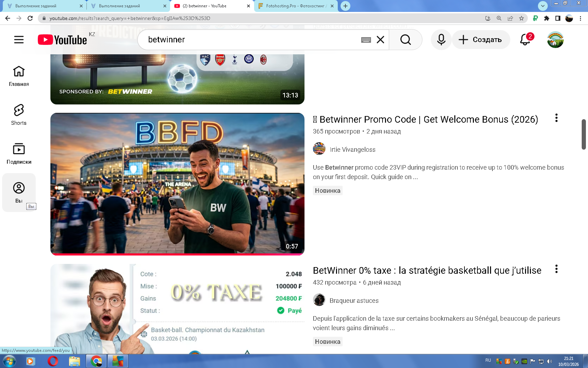
Task: Visit Irtie Vivangeloss channel name
Action: [x=352, y=149]
